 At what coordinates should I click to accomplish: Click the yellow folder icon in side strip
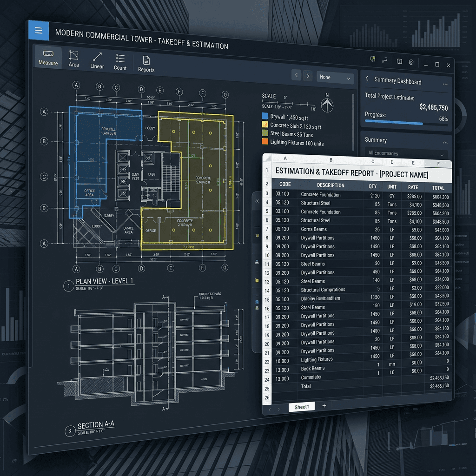click(x=257, y=281)
